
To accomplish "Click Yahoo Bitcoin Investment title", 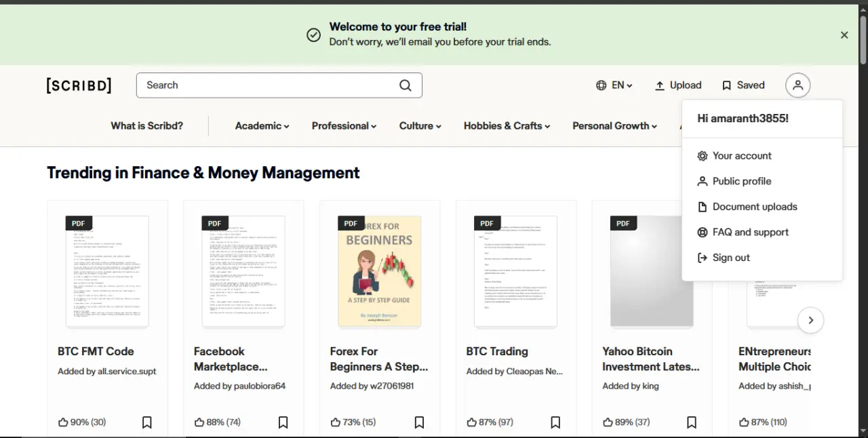I will click(651, 359).
